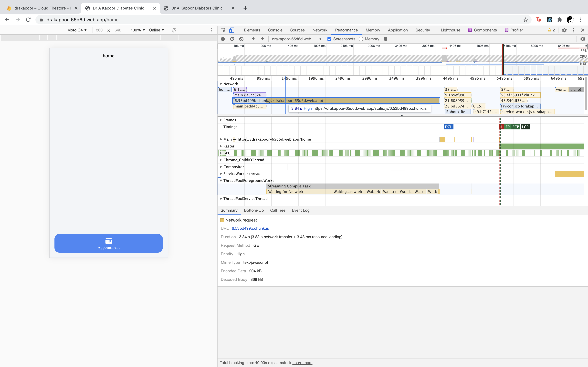
Task: Click the record performance profile button
Action: [x=223, y=39]
